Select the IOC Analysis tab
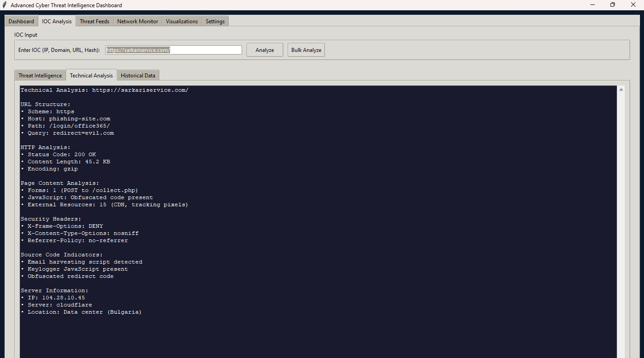The image size is (644, 358). pos(57,21)
